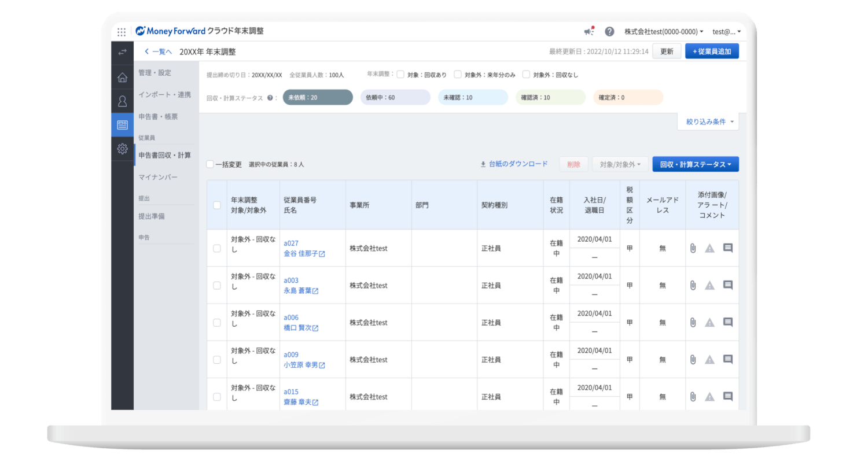This screenshot has width=868, height=469.
Task: Click the blue +従業員追加 button
Action: click(x=712, y=51)
